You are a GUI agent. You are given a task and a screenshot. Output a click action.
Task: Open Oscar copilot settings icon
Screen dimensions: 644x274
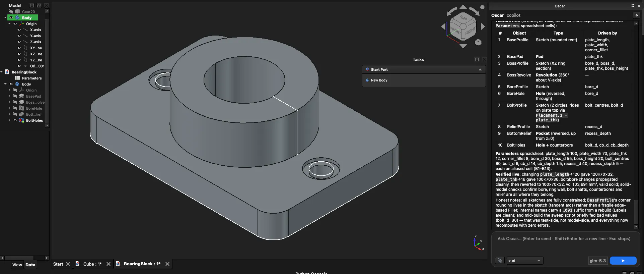[637, 15]
